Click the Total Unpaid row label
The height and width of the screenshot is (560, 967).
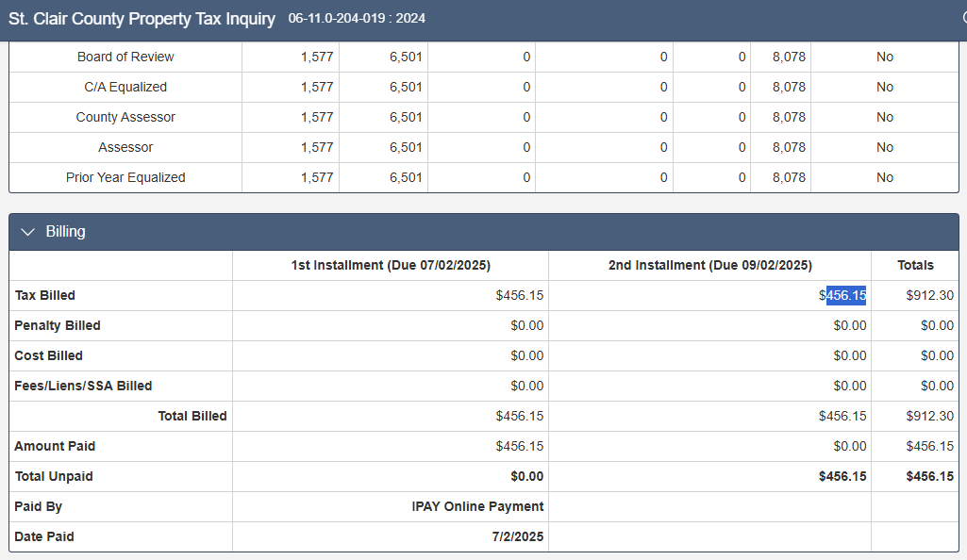(54, 476)
